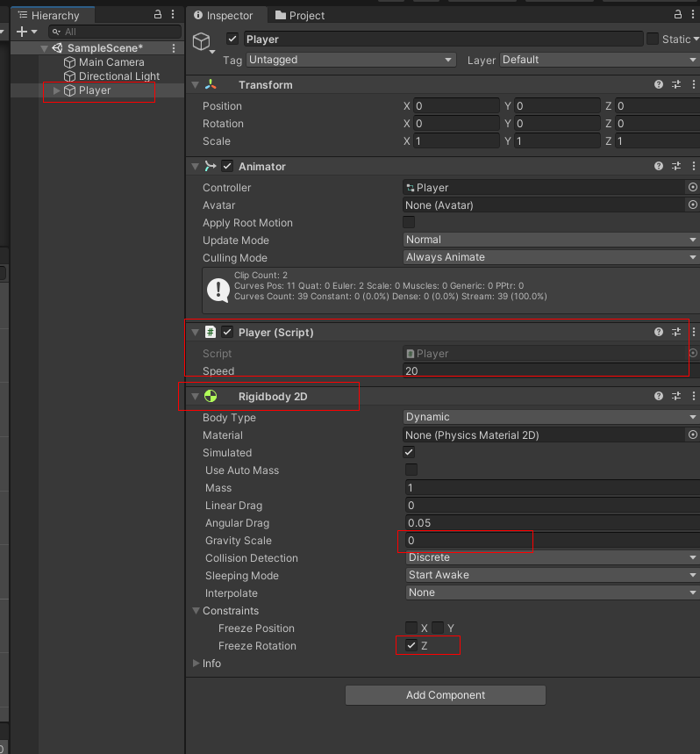Open Update Mode dropdown showing Normal
700x754 pixels.
[x=551, y=240]
